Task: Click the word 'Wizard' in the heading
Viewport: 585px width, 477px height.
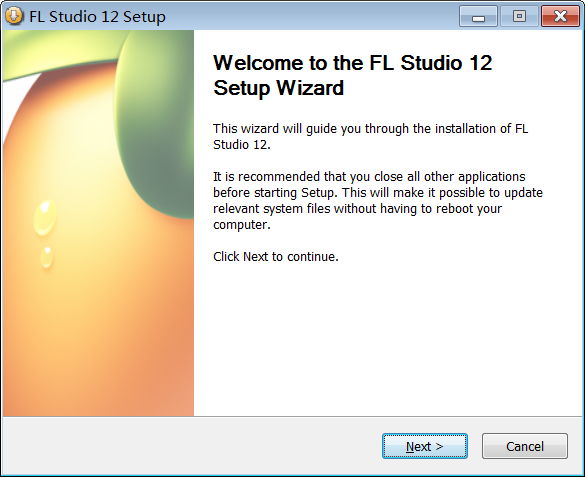Action: coord(310,88)
